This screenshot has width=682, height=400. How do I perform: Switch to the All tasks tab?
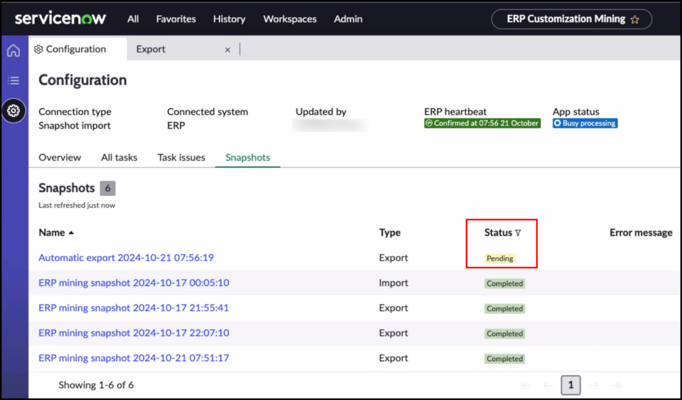[119, 157]
